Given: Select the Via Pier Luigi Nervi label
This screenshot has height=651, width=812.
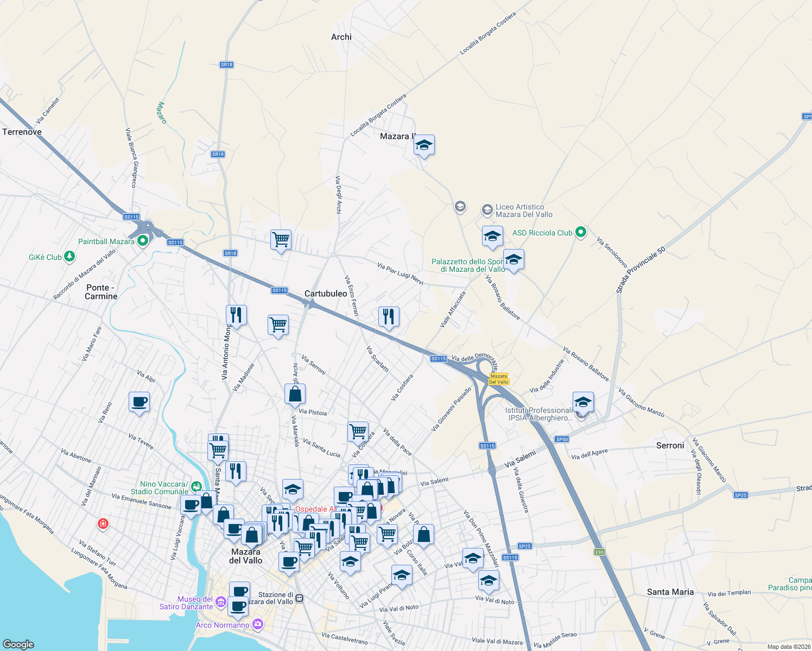Looking at the screenshot, I should [401, 274].
